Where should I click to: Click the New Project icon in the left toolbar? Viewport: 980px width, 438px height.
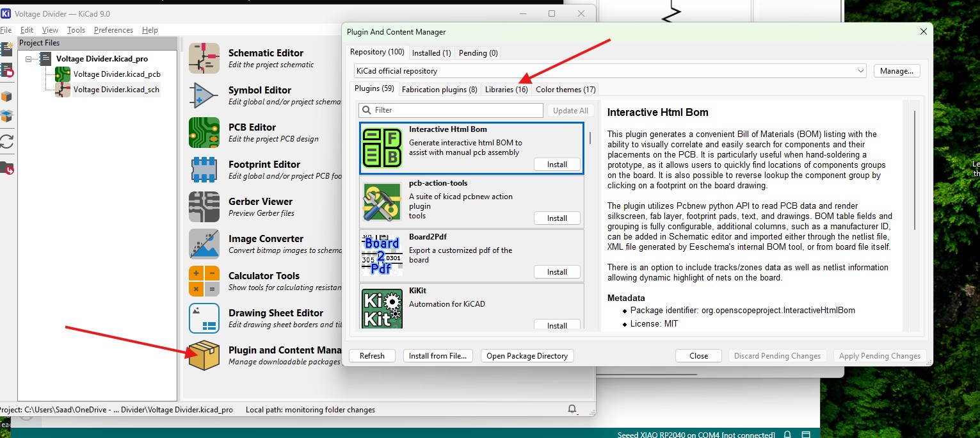[6, 50]
